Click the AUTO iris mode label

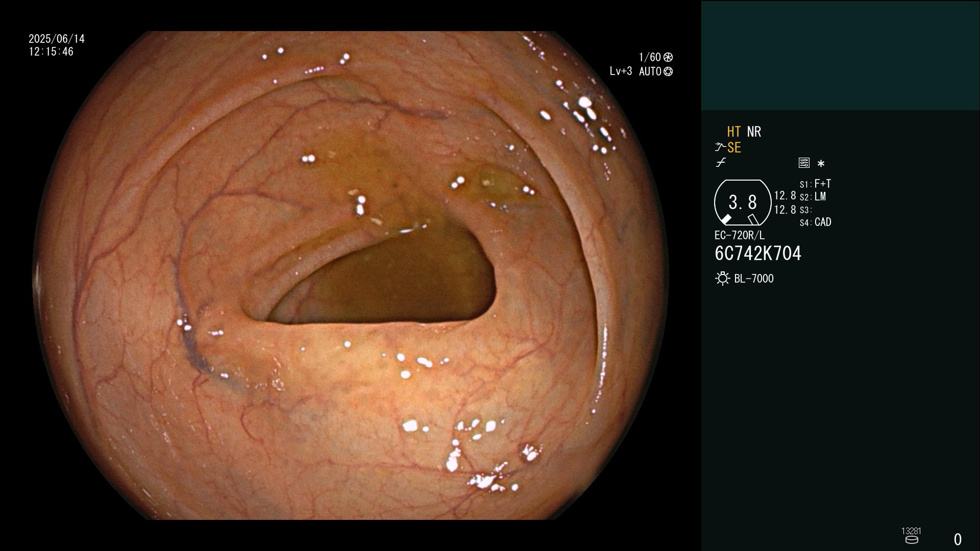coord(650,71)
